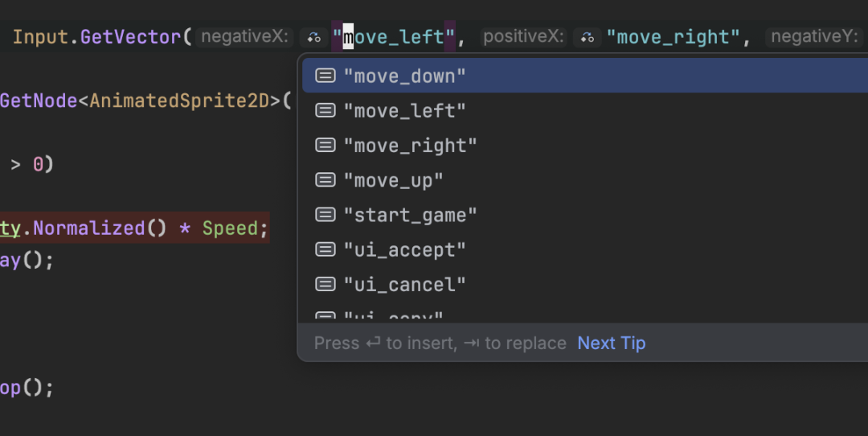Click the Speed identifier in code
Image resolution: width=868 pixels, height=436 pixels.
(229, 228)
